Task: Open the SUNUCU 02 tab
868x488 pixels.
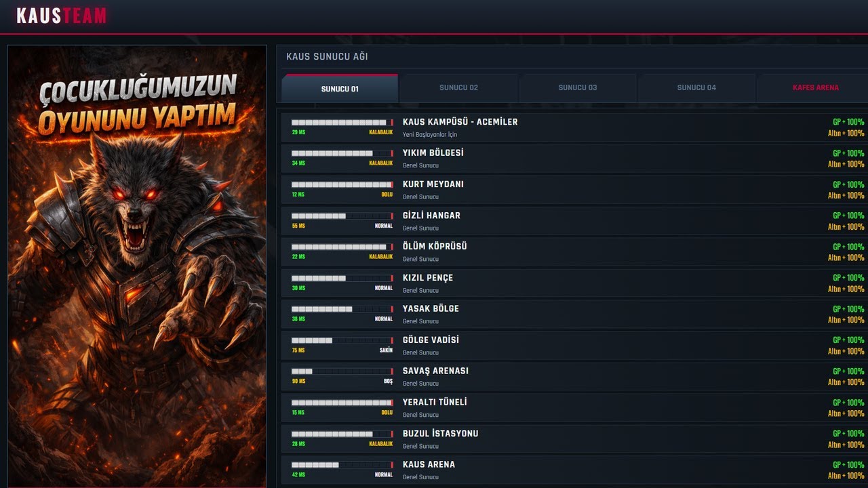Action: tap(458, 88)
